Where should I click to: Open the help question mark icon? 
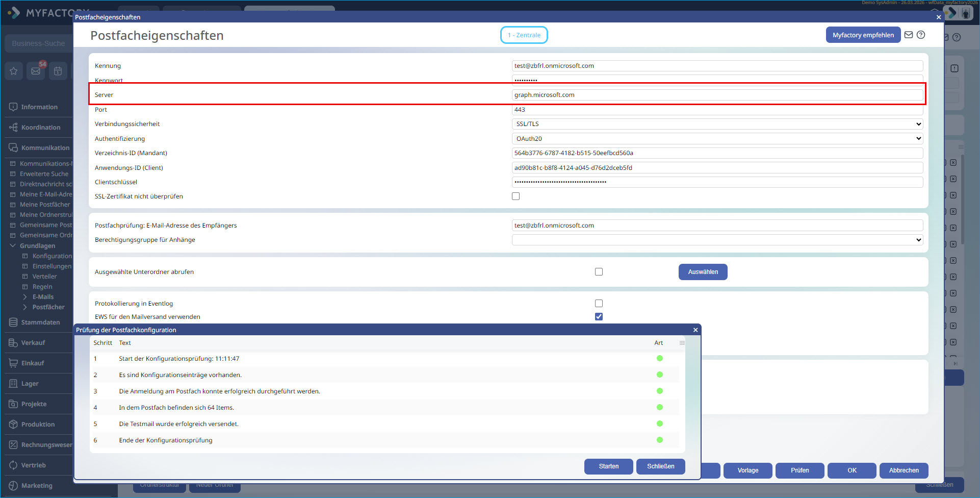pyautogui.click(x=921, y=35)
